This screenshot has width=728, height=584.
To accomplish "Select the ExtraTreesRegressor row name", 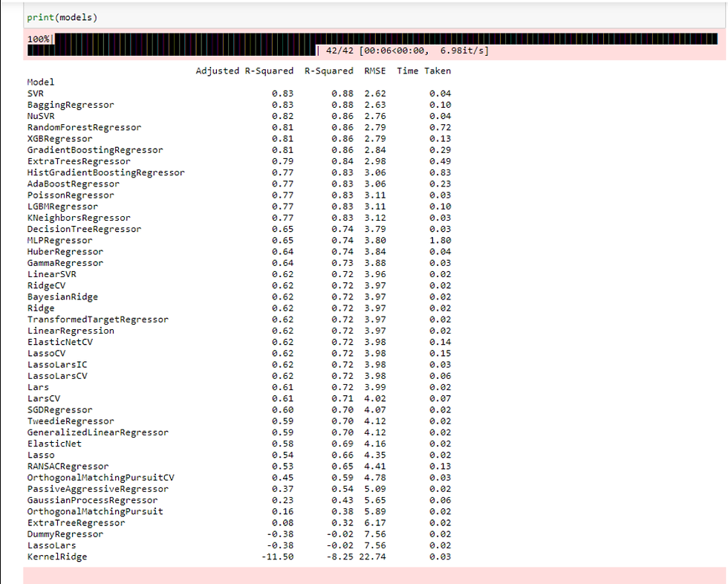I will [x=79, y=161].
